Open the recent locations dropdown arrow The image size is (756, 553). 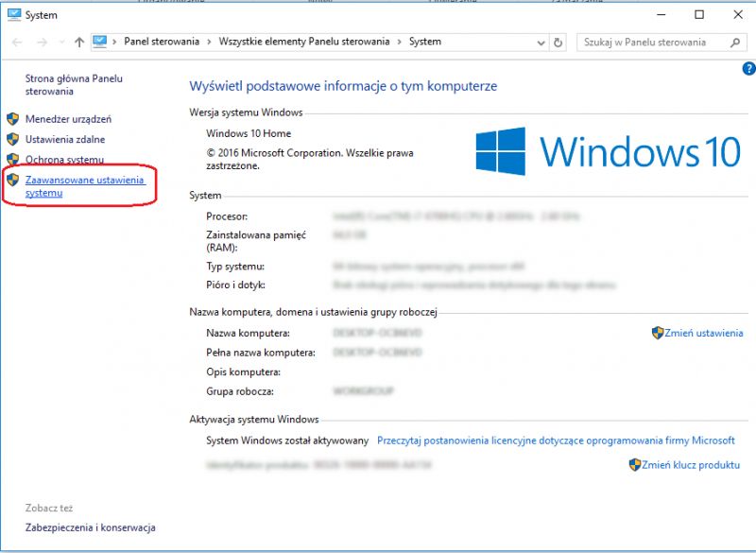pos(61,43)
